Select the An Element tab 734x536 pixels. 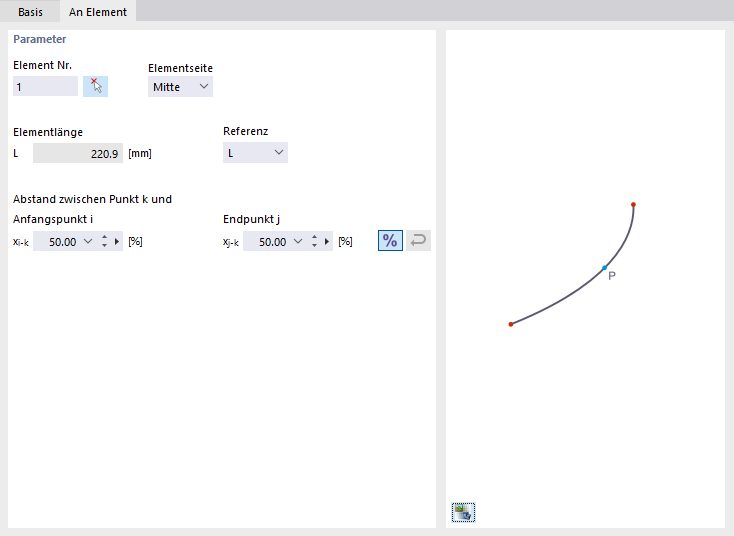point(98,12)
